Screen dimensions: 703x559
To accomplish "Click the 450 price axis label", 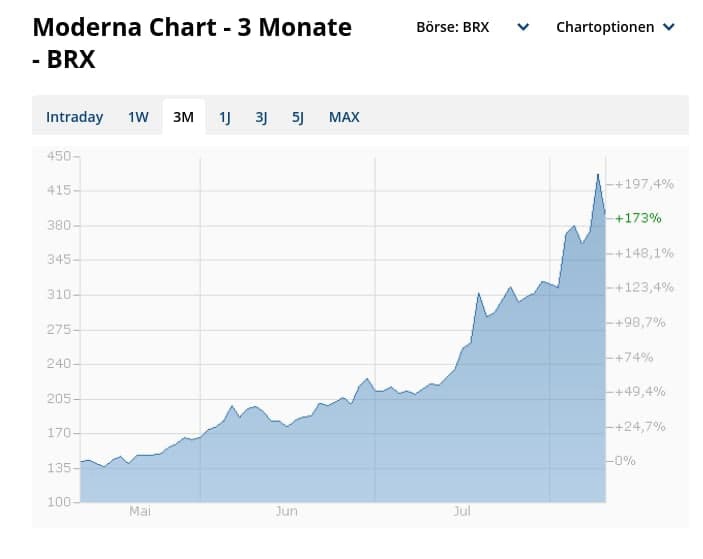I will point(58,156).
